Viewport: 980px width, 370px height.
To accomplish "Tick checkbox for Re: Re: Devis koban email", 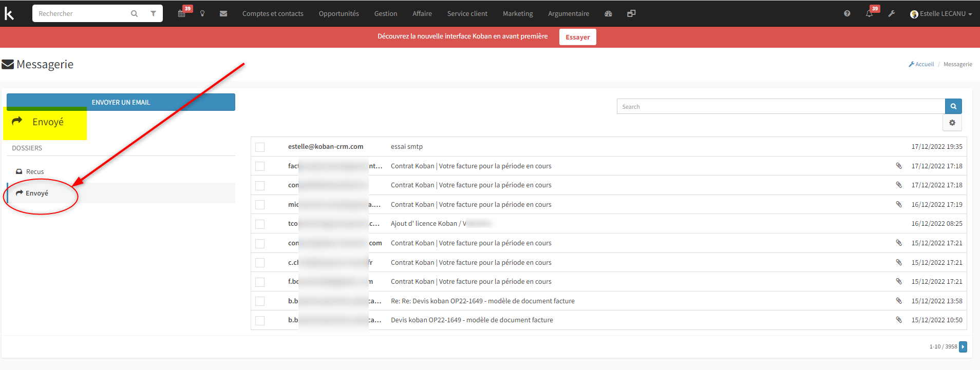I will tap(260, 301).
